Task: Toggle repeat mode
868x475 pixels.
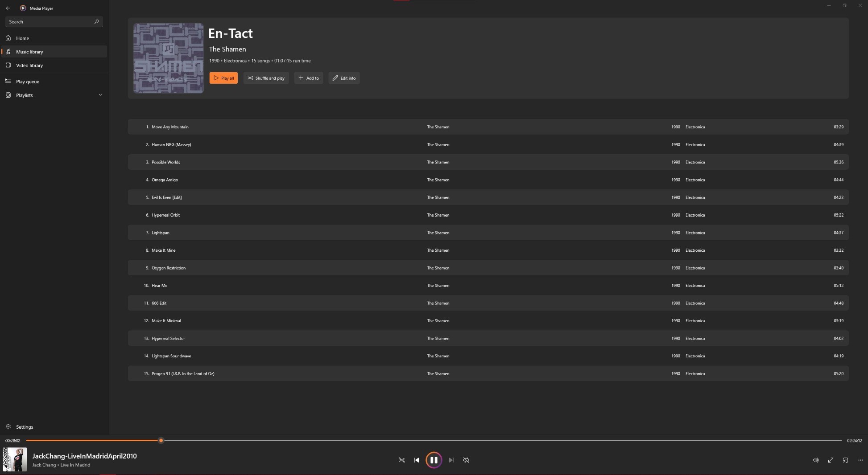Action: point(466,460)
